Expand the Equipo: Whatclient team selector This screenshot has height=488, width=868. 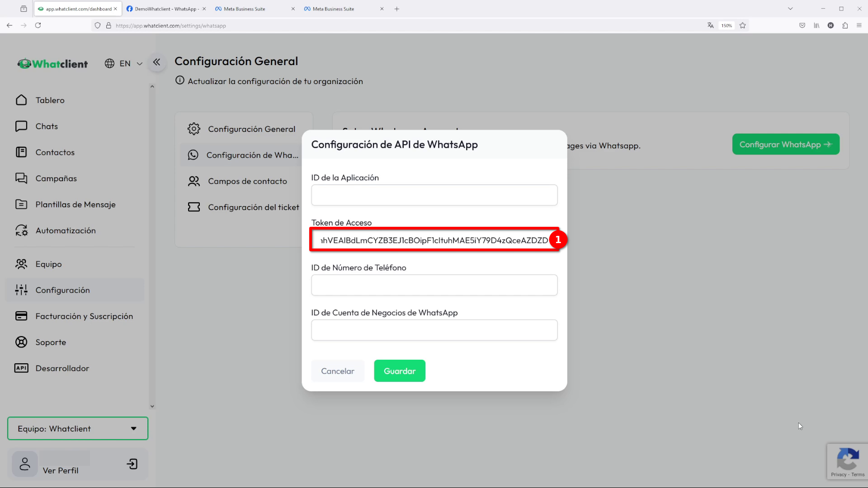point(78,428)
